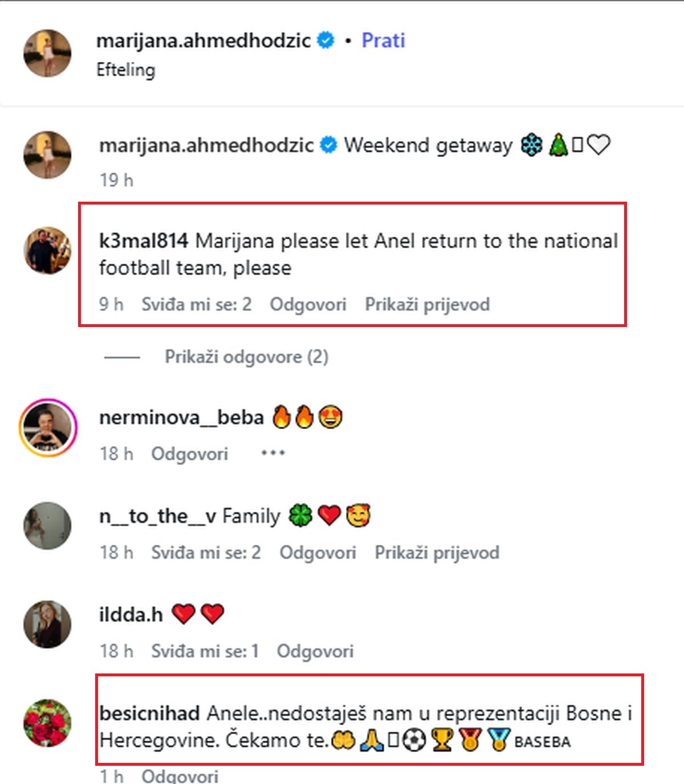Show translation of n__to_the__v comment
This screenshot has height=784, width=684.
437,553
